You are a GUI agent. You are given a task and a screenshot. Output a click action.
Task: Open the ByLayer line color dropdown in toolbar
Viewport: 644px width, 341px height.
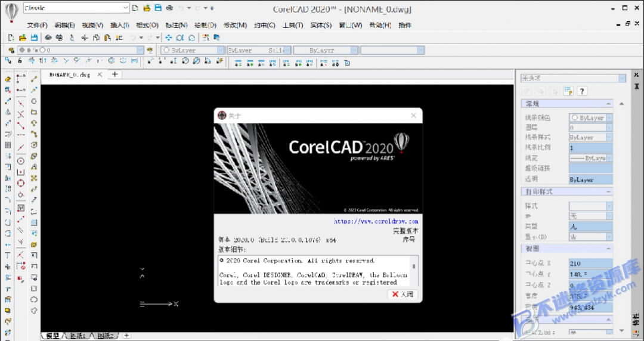point(192,50)
